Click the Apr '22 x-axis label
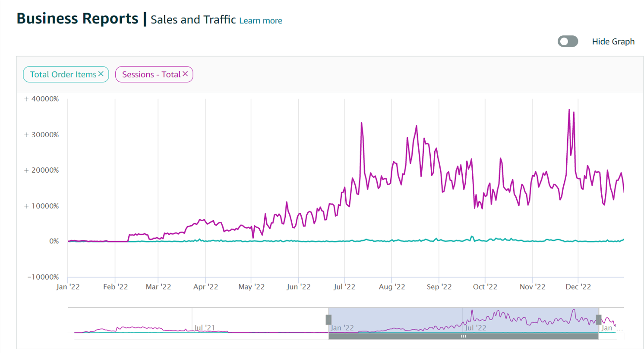 pos(205,287)
